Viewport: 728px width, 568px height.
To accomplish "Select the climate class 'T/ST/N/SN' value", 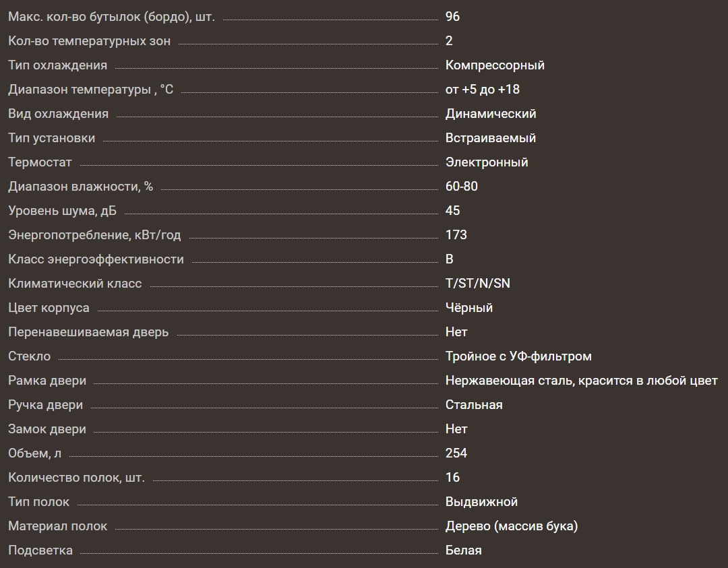I will coord(477,284).
